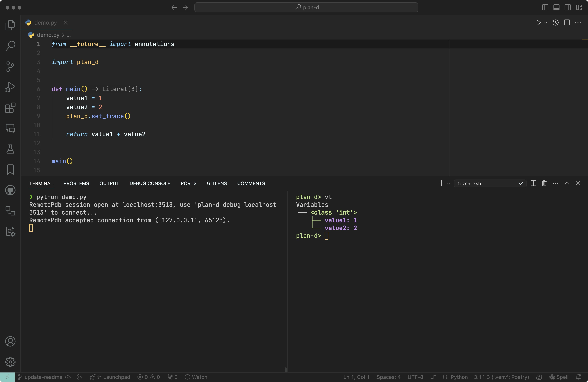Kill terminal with the trash icon
This screenshot has height=382, width=588.
click(x=544, y=183)
